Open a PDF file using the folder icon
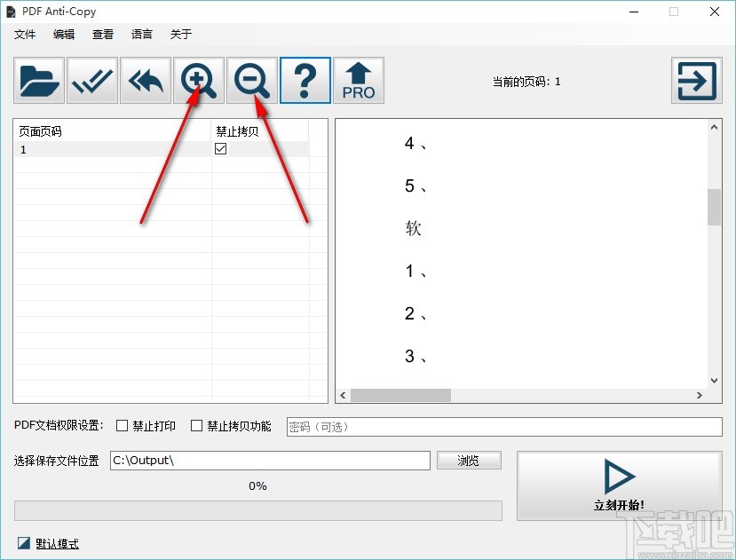Screen dimensions: 736x560 [37, 80]
